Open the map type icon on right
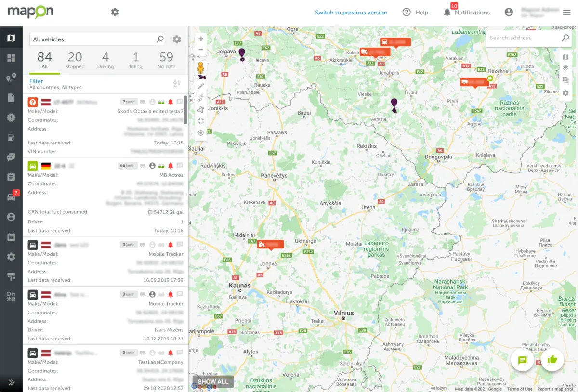 point(565,57)
